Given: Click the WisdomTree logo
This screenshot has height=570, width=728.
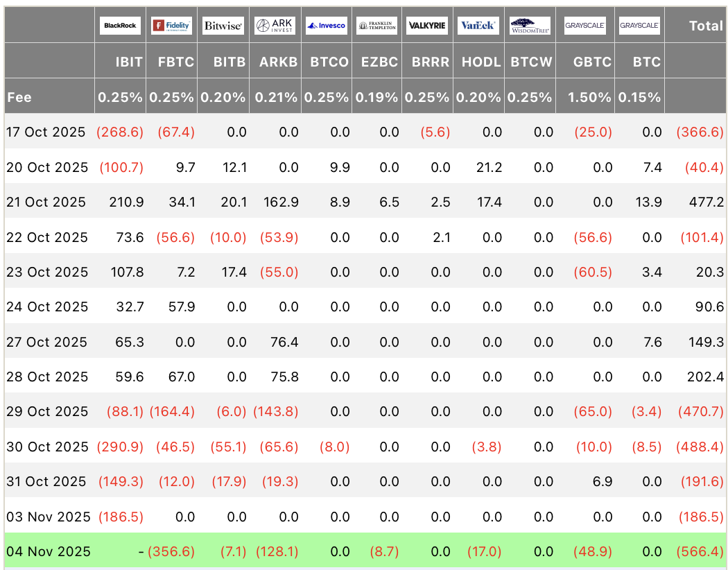Looking at the screenshot, I should (x=530, y=26).
